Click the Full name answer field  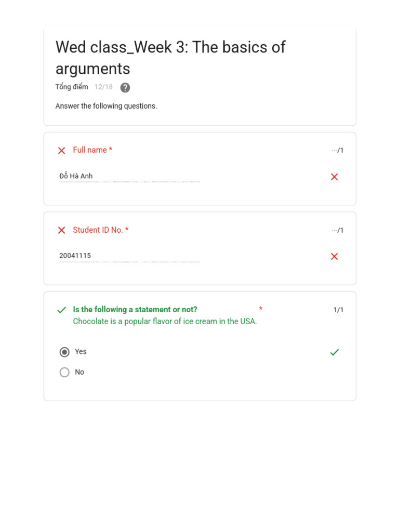(x=129, y=177)
